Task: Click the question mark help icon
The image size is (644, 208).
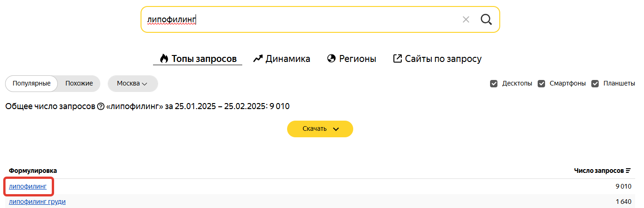Action: pos(101,107)
